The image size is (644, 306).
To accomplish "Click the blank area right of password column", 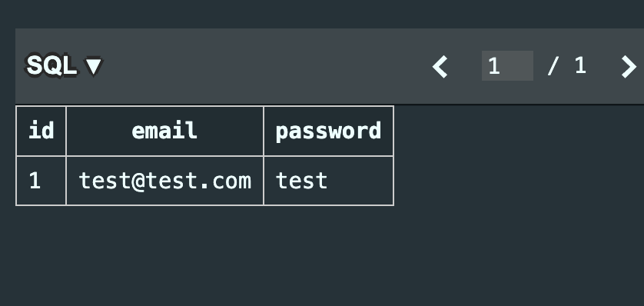I will (517, 156).
